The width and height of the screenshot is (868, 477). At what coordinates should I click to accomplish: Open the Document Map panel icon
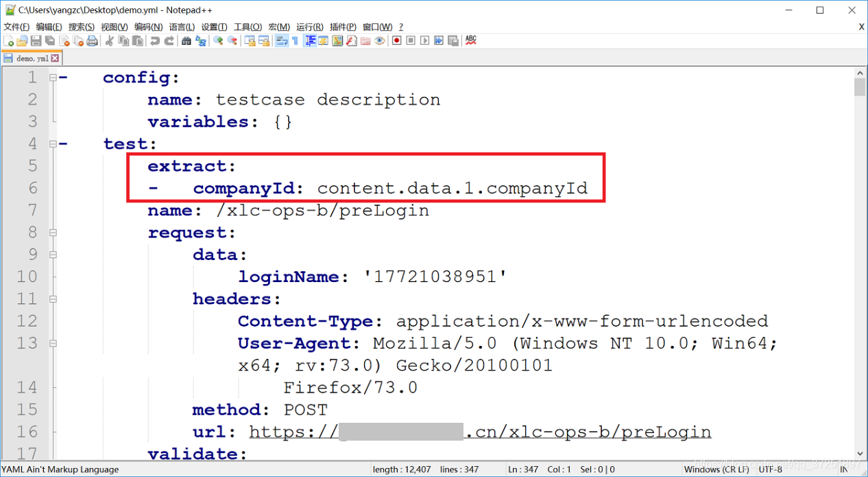pos(337,41)
